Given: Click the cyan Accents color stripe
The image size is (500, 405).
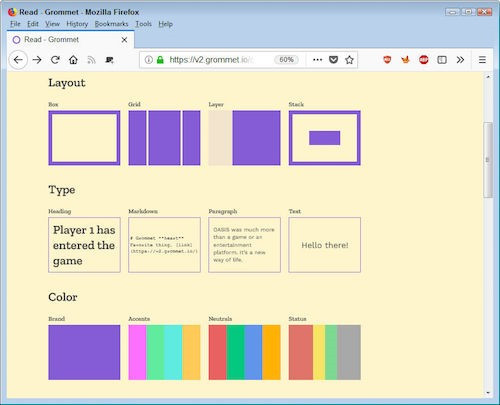Looking at the screenshot, I should (173, 352).
